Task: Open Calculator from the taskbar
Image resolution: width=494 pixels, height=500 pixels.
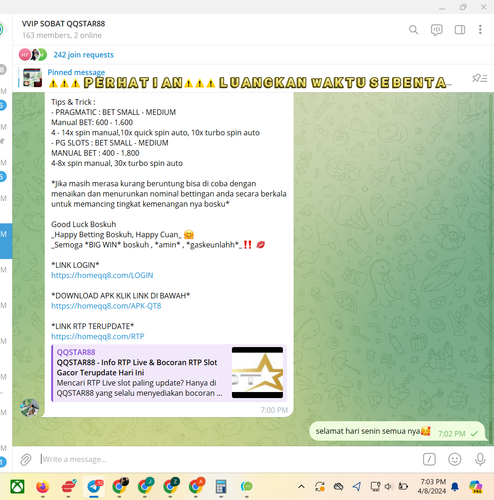Action: pos(221,487)
